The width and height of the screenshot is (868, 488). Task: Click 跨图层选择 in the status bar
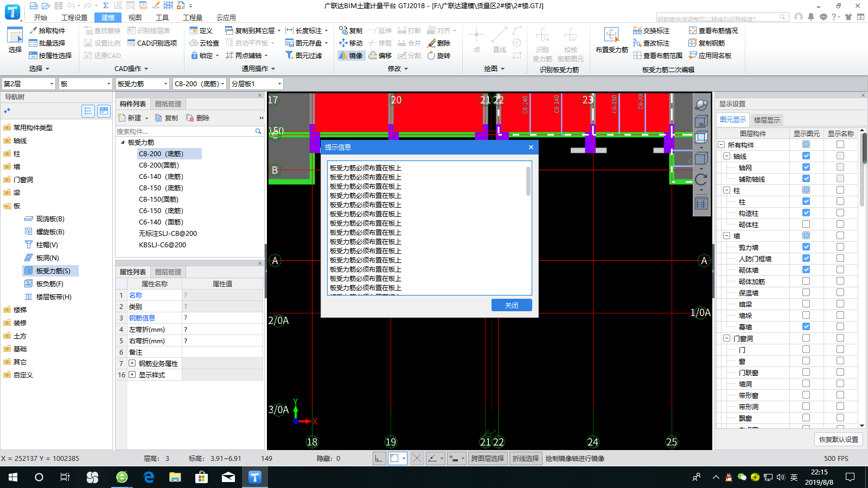tap(488, 459)
